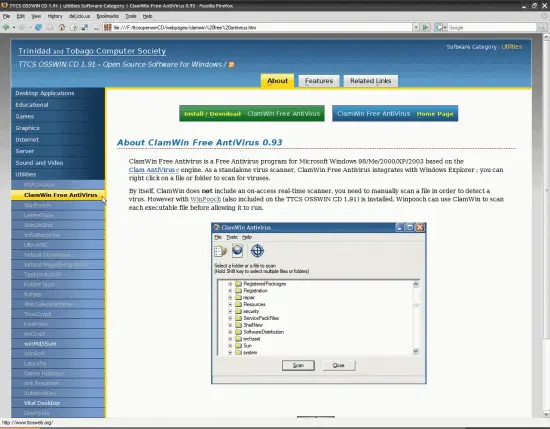
Task: Click the Close button in ClamWin dialog
Action: pos(339,366)
